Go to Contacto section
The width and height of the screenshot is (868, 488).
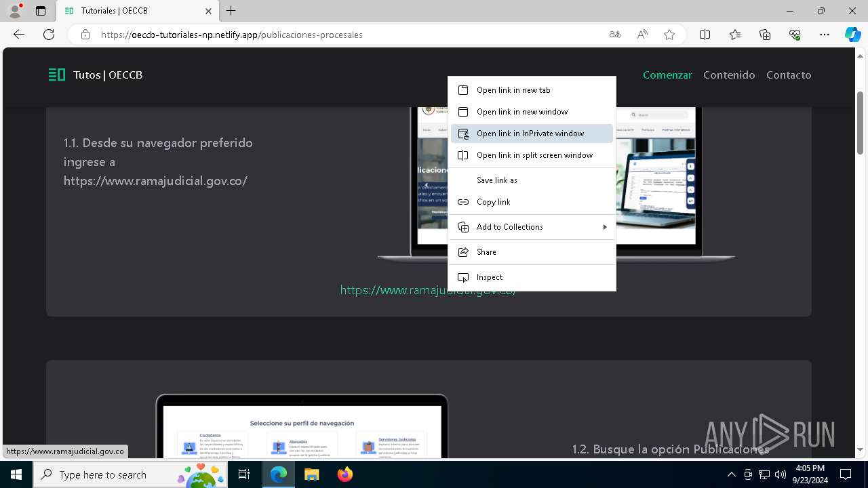(x=789, y=75)
